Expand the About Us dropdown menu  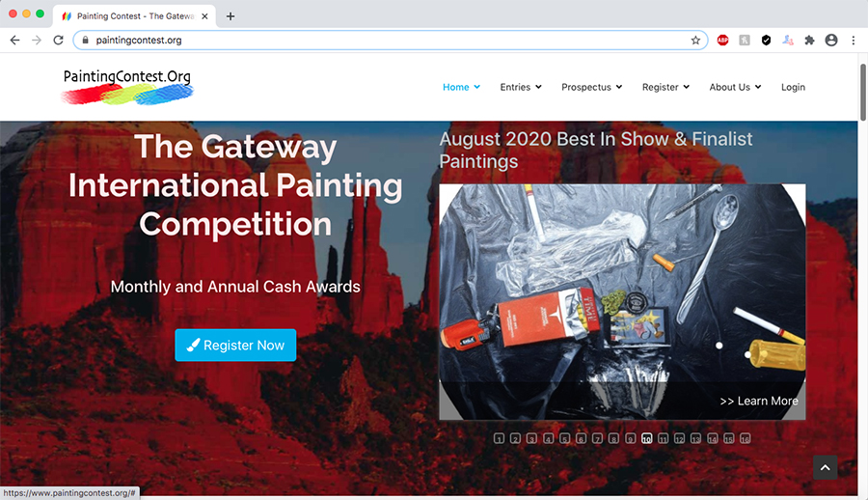735,87
